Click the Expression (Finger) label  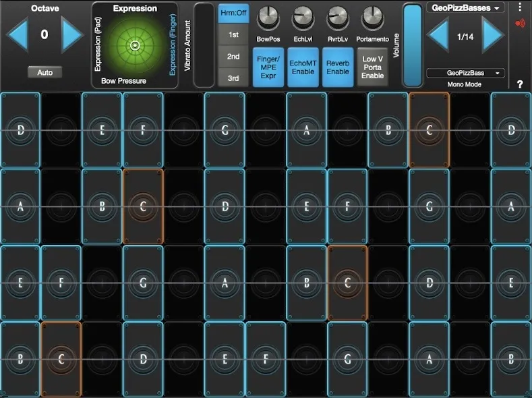click(173, 45)
